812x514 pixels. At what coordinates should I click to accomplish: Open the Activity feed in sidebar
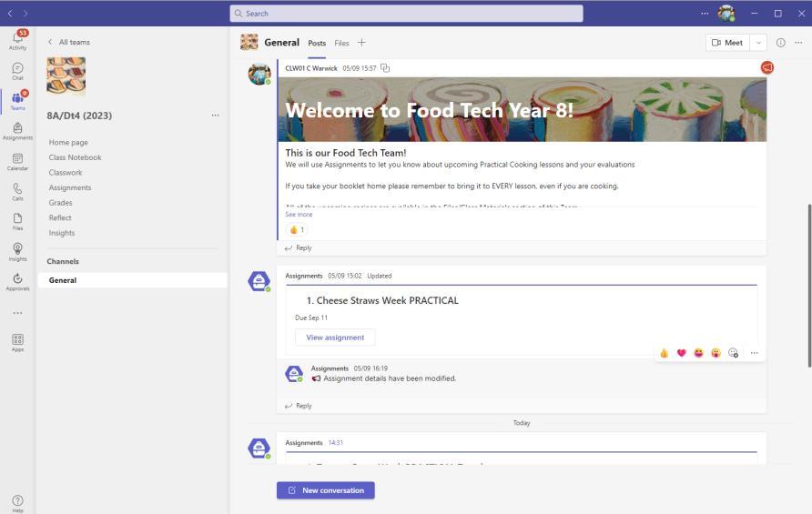coord(17,40)
